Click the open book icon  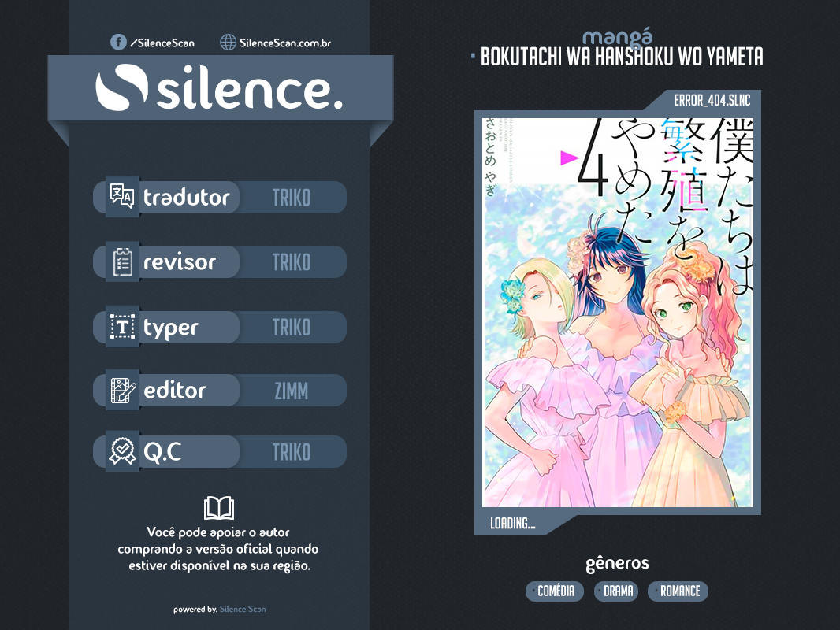pos(218,508)
